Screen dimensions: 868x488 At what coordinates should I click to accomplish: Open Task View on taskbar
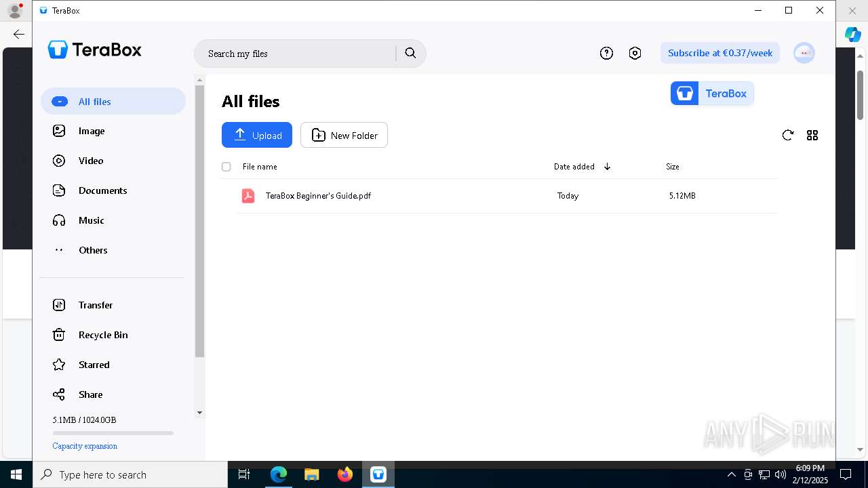click(x=244, y=474)
